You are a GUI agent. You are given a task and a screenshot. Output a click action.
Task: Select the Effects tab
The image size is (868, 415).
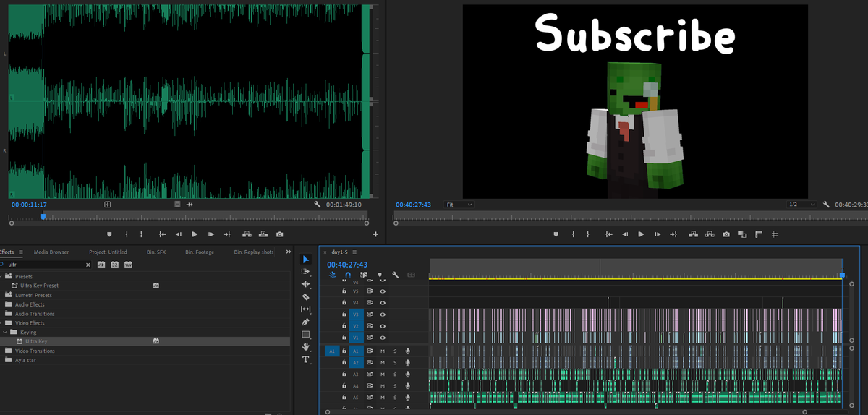7,252
